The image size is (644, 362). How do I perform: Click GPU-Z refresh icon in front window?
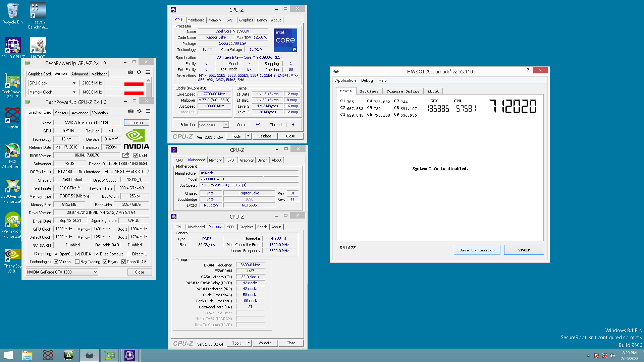tap(139, 111)
